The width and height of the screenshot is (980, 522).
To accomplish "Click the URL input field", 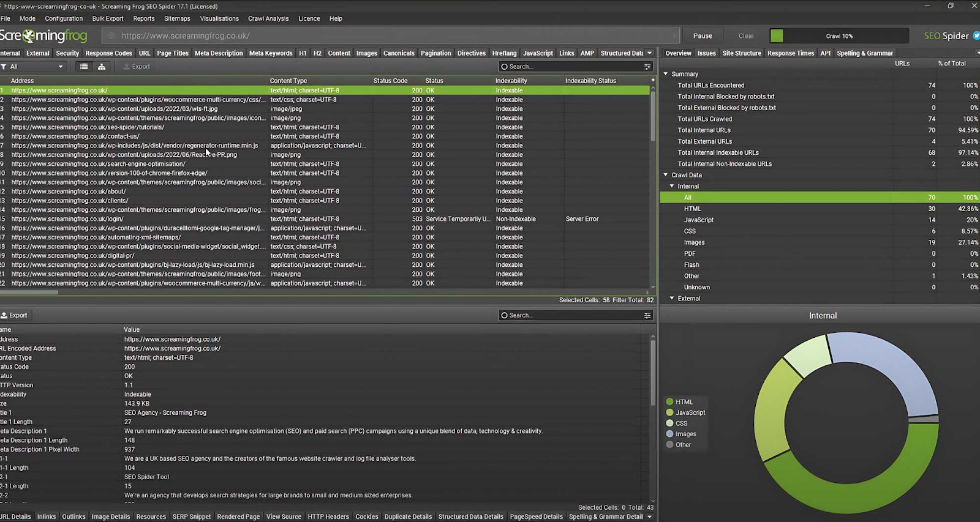I will click(392, 35).
